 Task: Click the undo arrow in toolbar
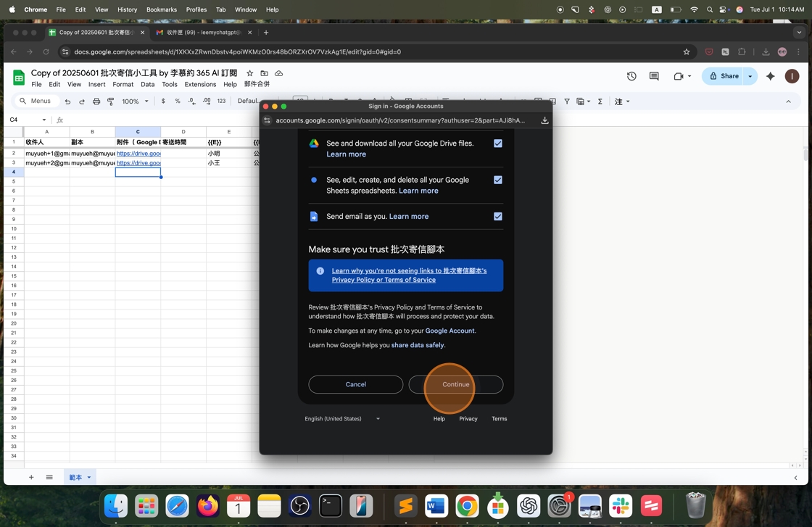67,101
